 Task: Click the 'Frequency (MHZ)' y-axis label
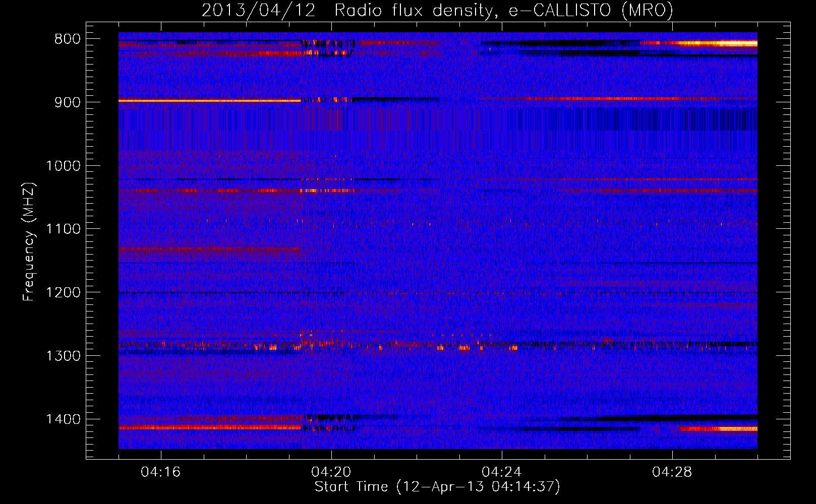(x=29, y=242)
